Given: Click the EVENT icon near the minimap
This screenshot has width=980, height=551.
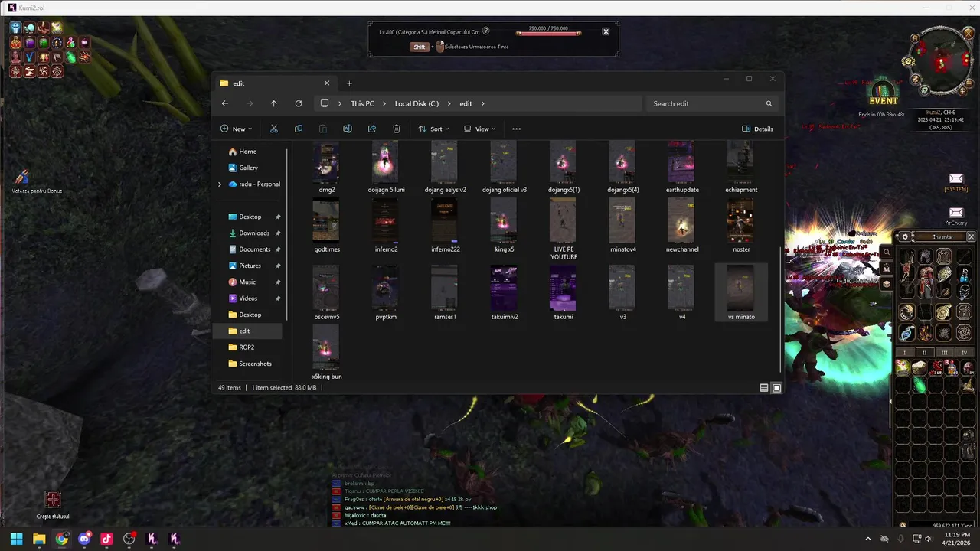Looking at the screenshot, I should click(883, 93).
